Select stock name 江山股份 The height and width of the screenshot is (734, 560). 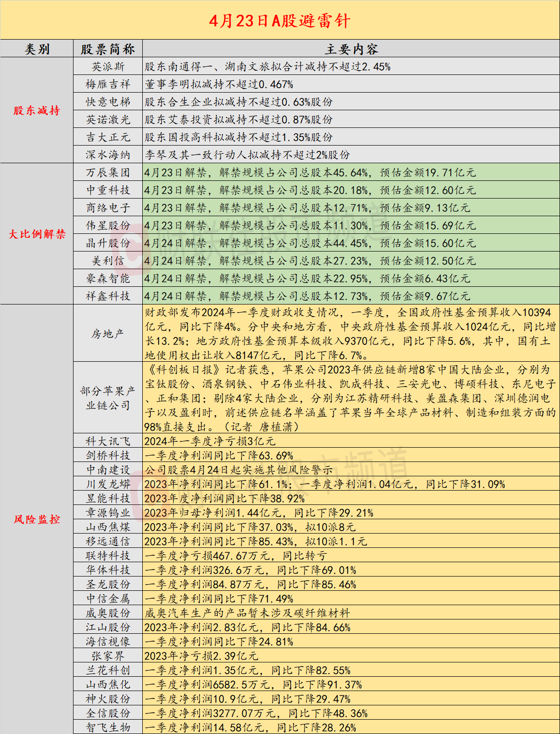point(108,627)
